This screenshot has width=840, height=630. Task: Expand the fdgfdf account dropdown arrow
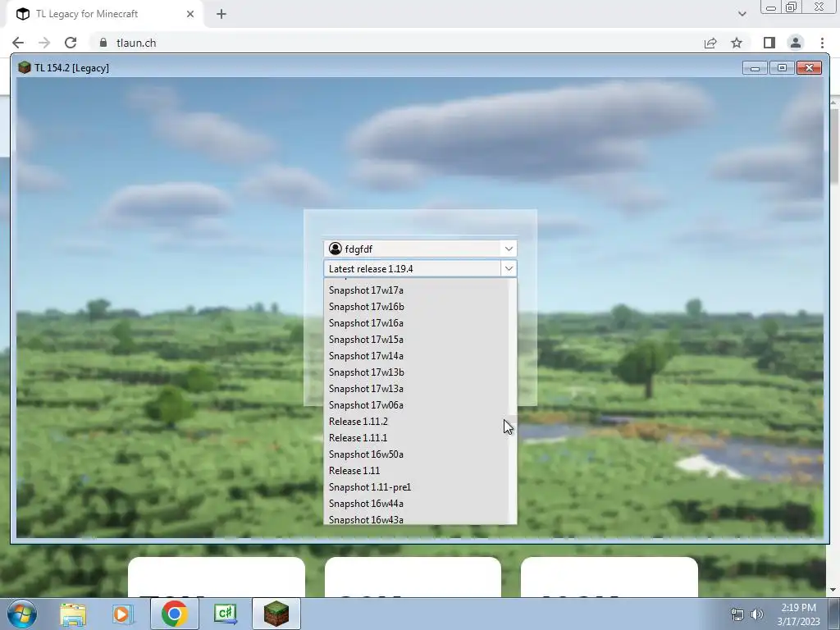click(x=509, y=249)
